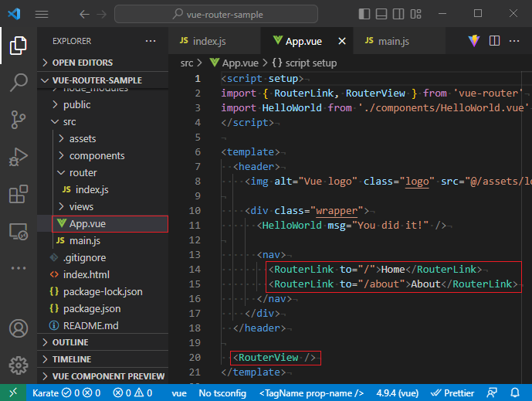
Task: Expand the components folder
Action: (103, 155)
